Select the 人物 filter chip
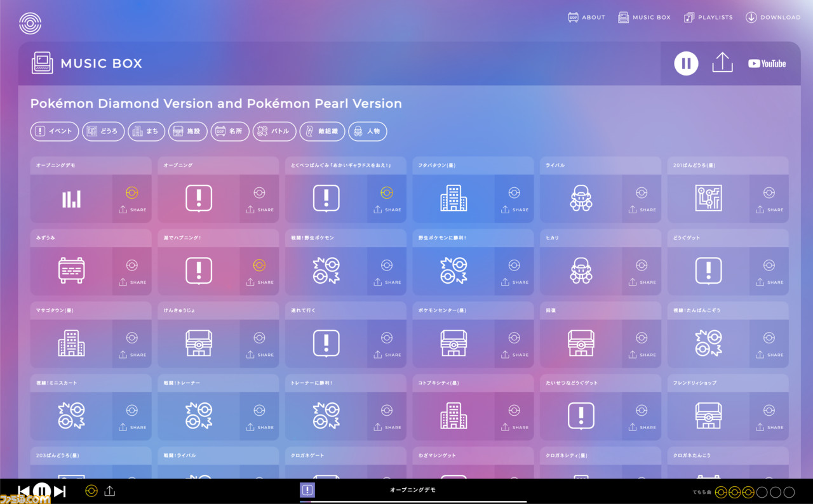 click(367, 131)
